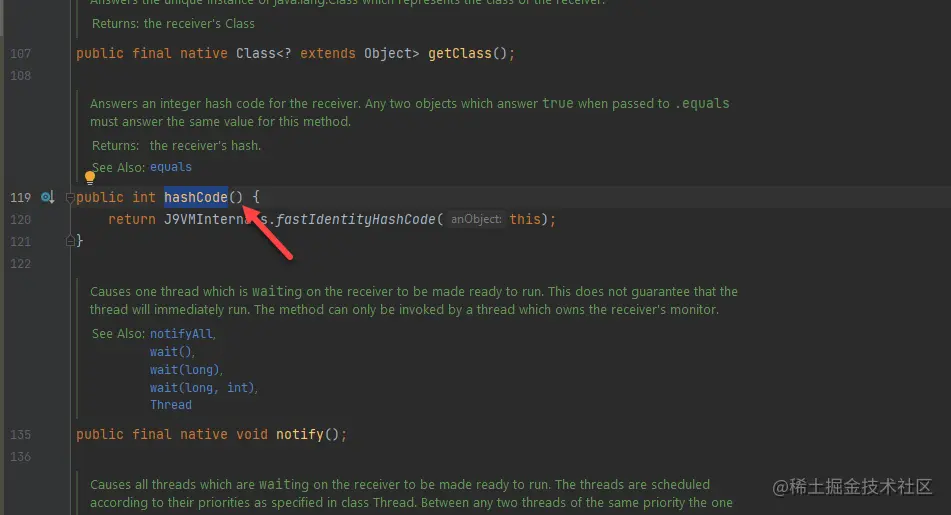Click fastIdentityHashCode method call
Viewport: 951px width, 515px height.
click(356, 219)
